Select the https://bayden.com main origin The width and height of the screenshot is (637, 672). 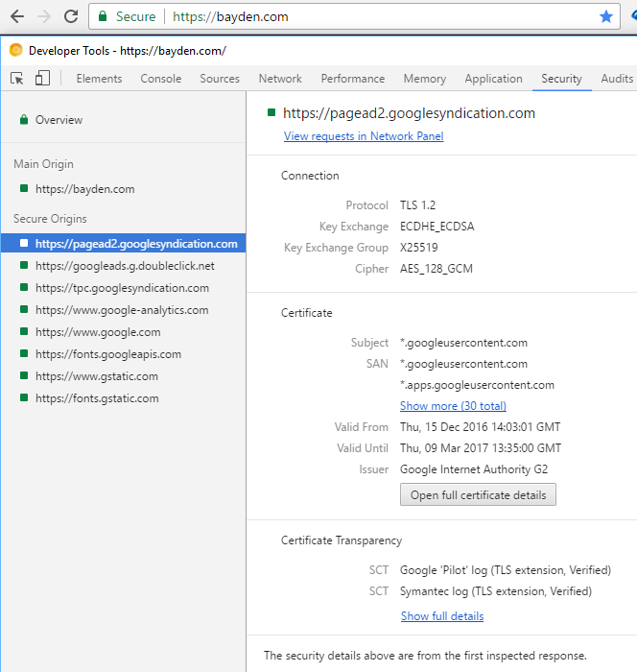[x=84, y=189]
